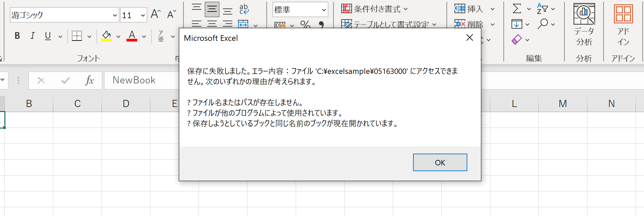
Task: Apply red font color
Action: [x=132, y=36]
